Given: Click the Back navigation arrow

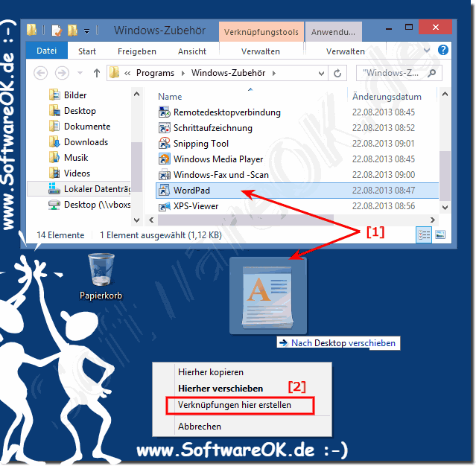Looking at the screenshot, I should (40, 73).
